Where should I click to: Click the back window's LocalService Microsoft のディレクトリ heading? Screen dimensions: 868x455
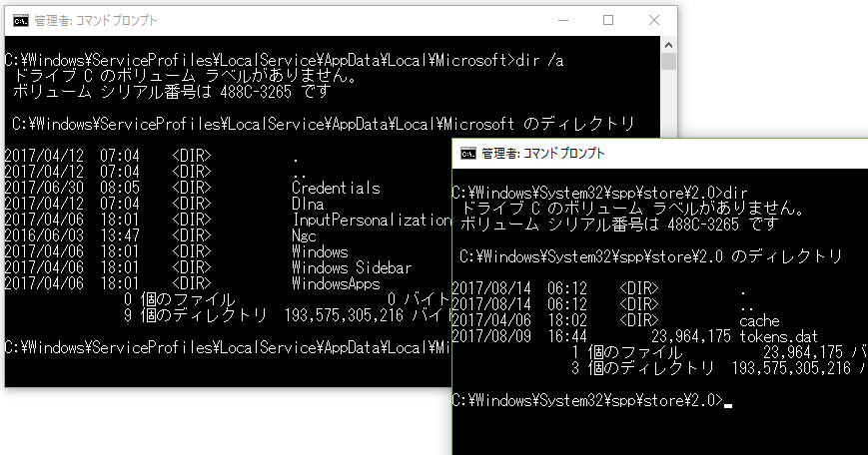click(x=324, y=124)
